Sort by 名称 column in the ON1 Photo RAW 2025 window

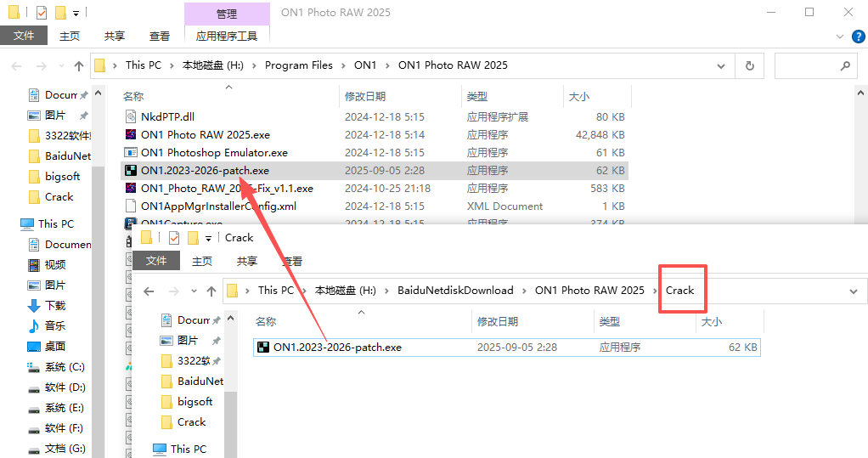(x=133, y=96)
